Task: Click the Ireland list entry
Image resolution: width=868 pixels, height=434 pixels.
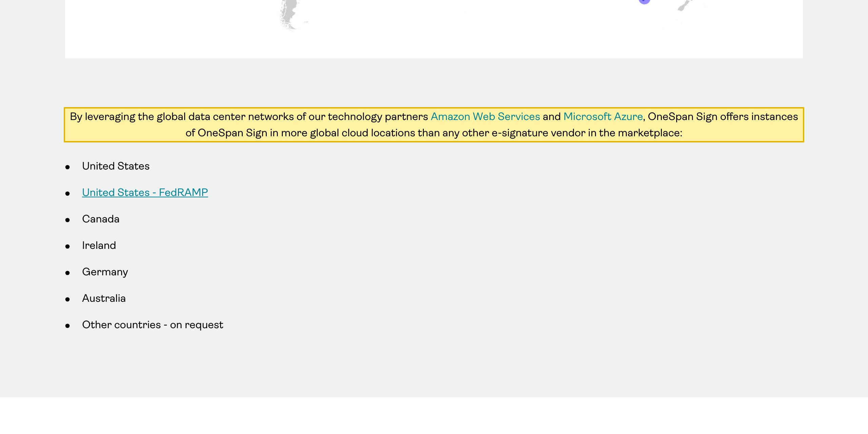Action: click(x=99, y=245)
